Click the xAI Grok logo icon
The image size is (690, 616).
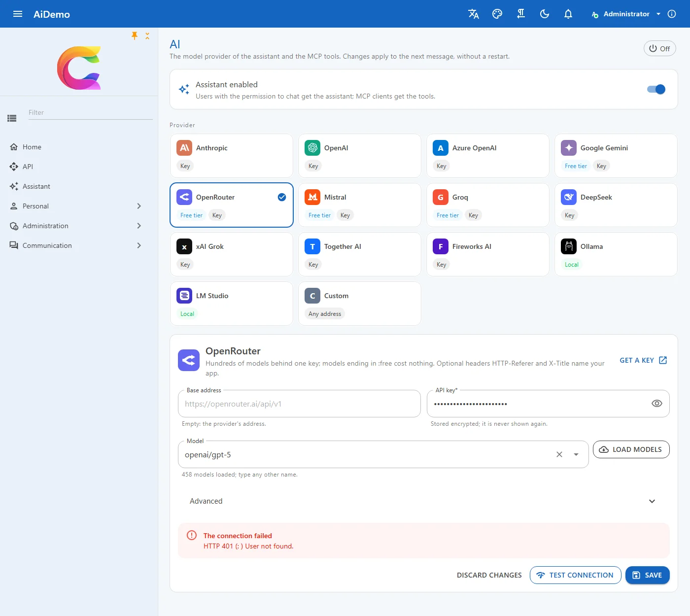(x=184, y=246)
